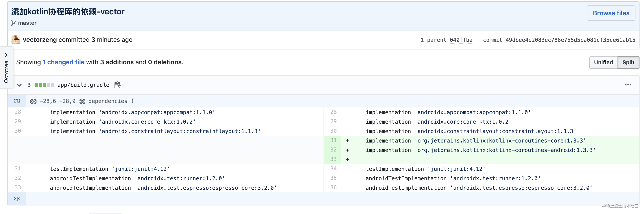Open parent commit 040ffba

tap(461, 40)
